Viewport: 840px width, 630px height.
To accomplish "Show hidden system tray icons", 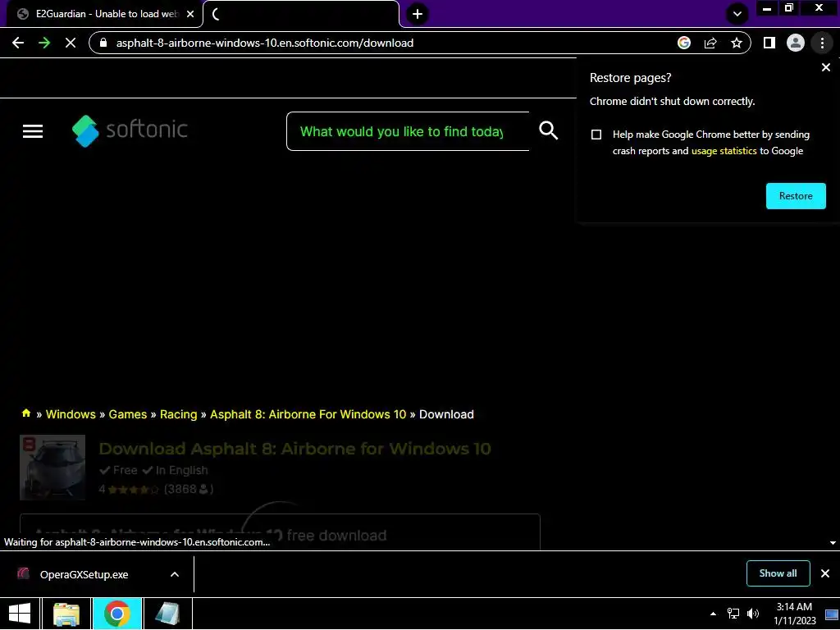I will (x=713, y=614).
